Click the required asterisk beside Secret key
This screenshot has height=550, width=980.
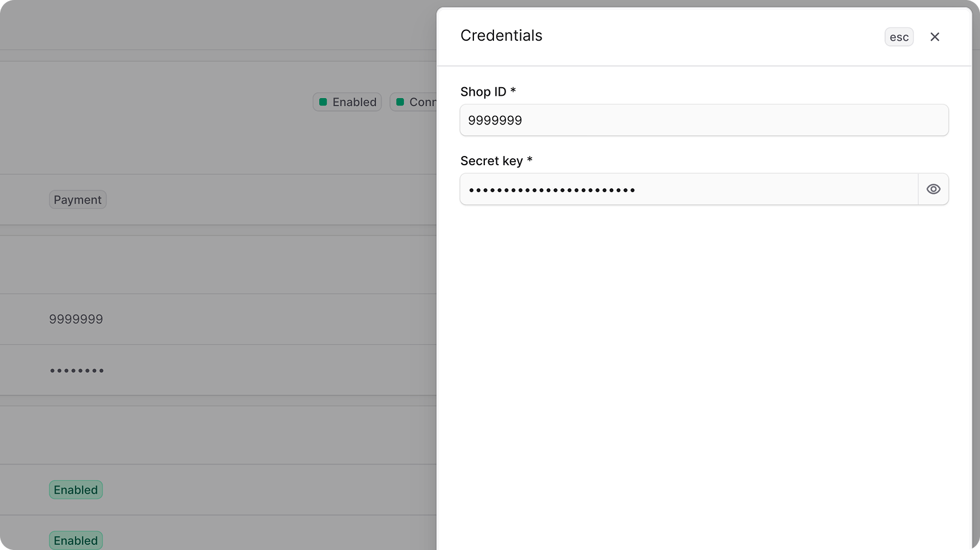pos(530,159)
